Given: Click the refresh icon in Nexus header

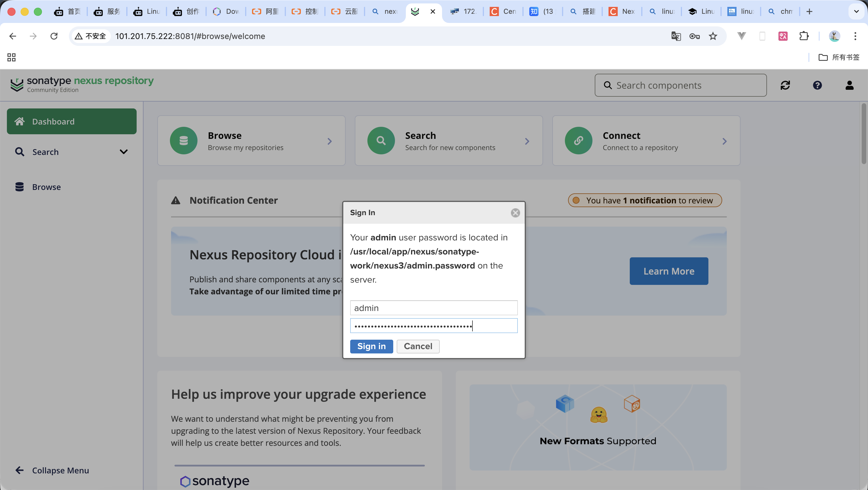Looking at the screenshot, I should (x=785, y=85).
